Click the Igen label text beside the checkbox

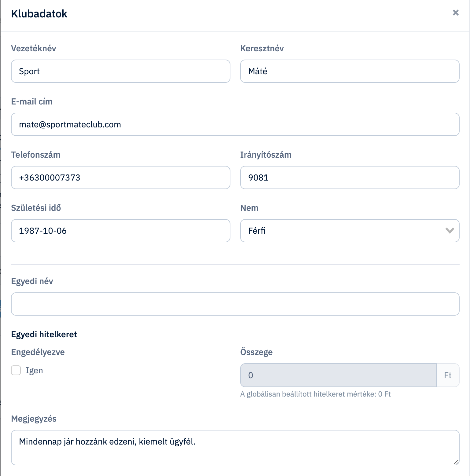tap(34, 370)
